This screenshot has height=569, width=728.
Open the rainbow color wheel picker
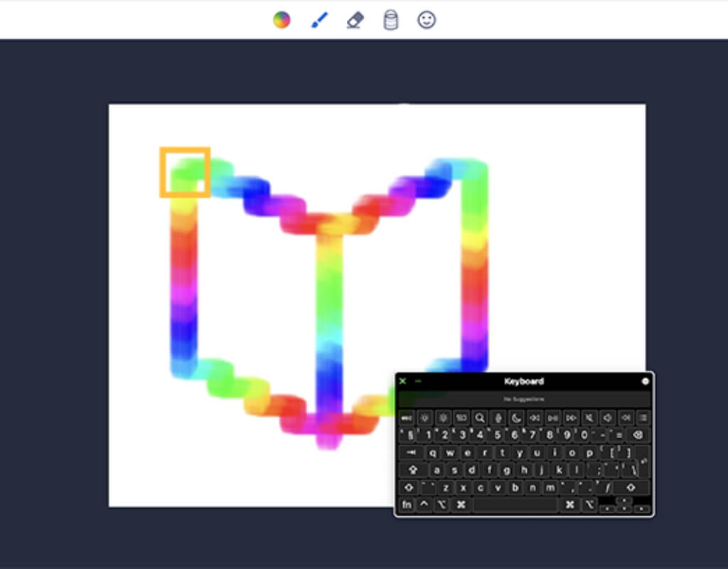(282, 20)
